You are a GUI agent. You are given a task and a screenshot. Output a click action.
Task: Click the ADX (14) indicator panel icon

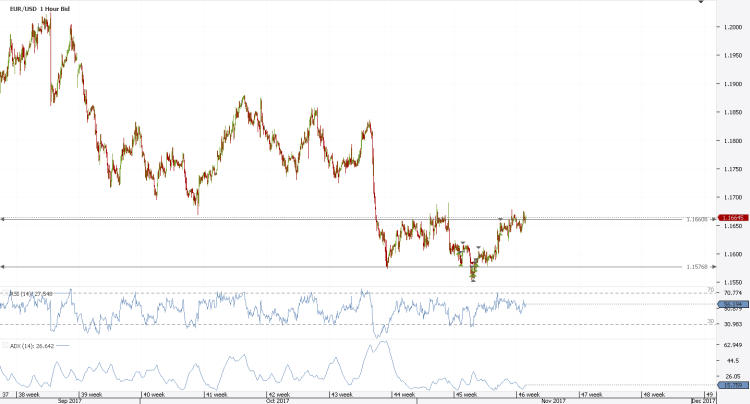[5, 345]
